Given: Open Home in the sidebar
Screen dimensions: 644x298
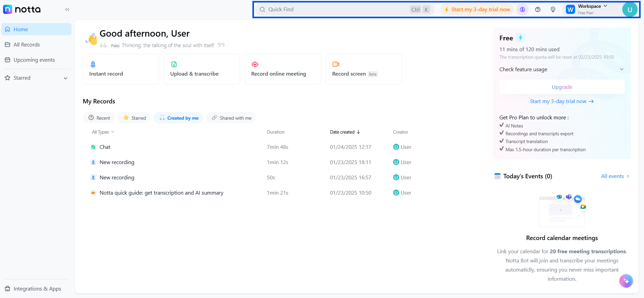Looking at the screenshot, I should 36,29.
